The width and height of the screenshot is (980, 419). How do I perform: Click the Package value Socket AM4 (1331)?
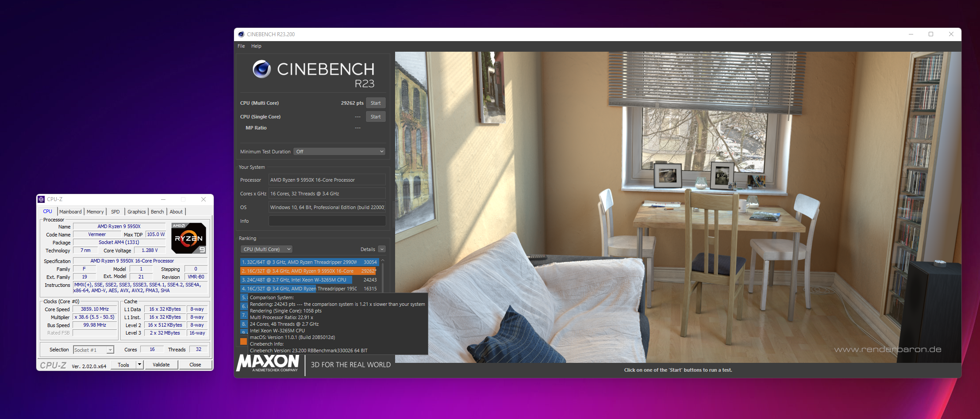[x=119, y=242]
